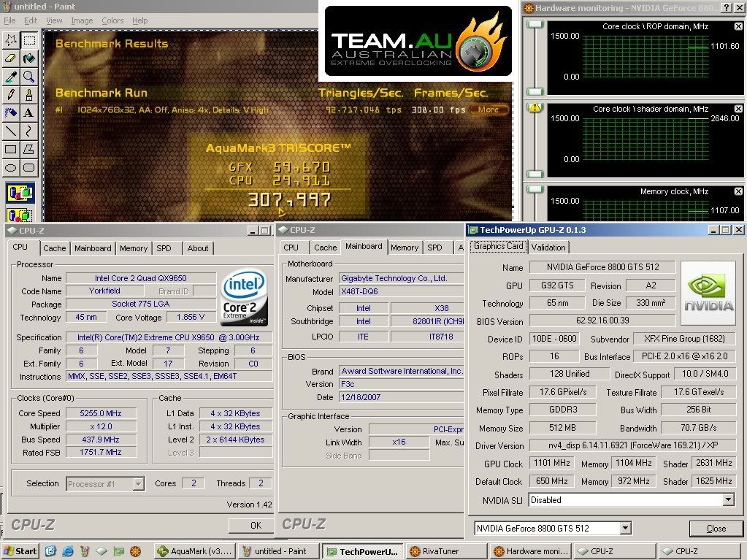This screenshot has width=747, height=560.
Task: Pick the Eraser tool in Paint
Action: (11, 58)
